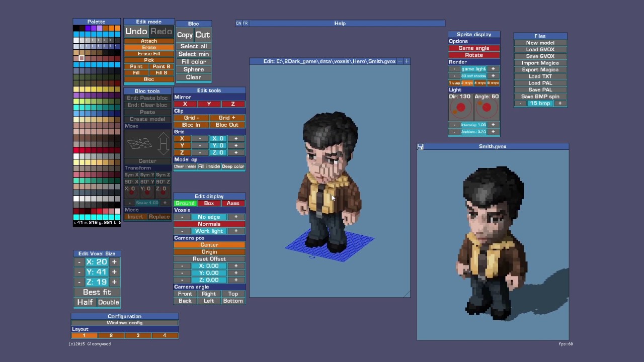Click the save icon on the Smith.gvox preview window
The height and width of the screenshot is (362, 644).
pos(420,147)
